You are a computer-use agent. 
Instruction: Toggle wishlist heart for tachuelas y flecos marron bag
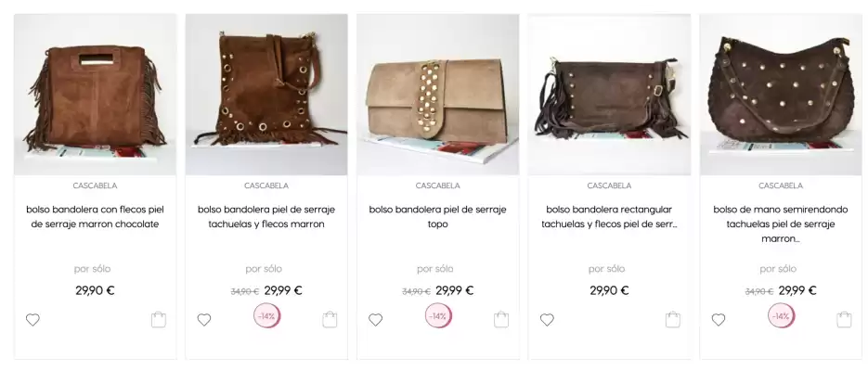pos(204,320)
